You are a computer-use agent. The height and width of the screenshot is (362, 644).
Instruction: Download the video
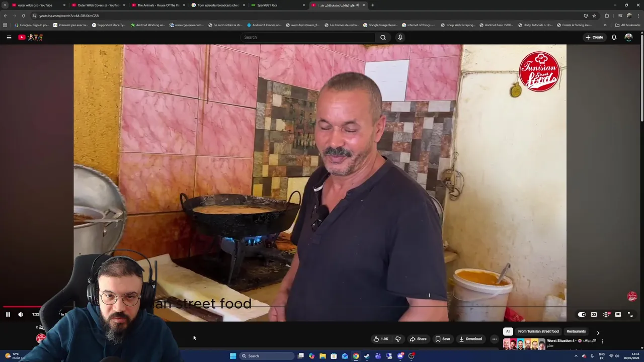[470, 339]
